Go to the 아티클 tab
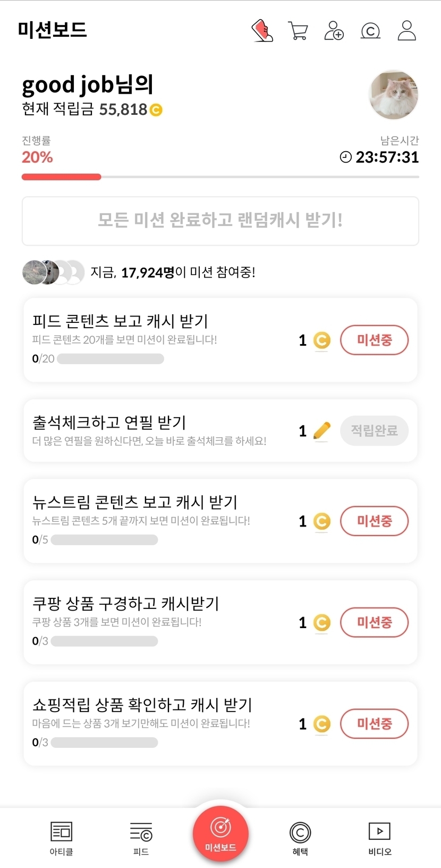The height and width of the screenshot is (868, 441). [61, 838]
